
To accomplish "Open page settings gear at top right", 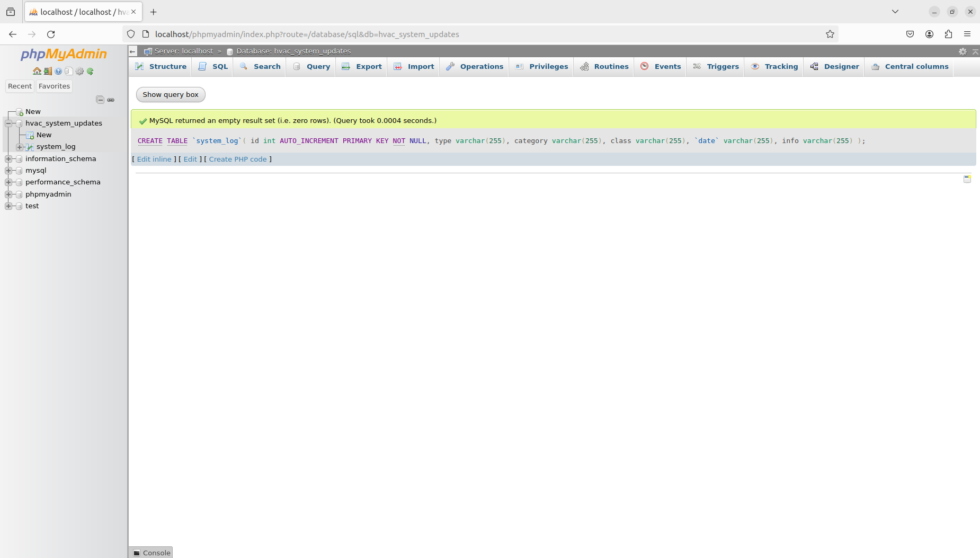I will 963,51.
